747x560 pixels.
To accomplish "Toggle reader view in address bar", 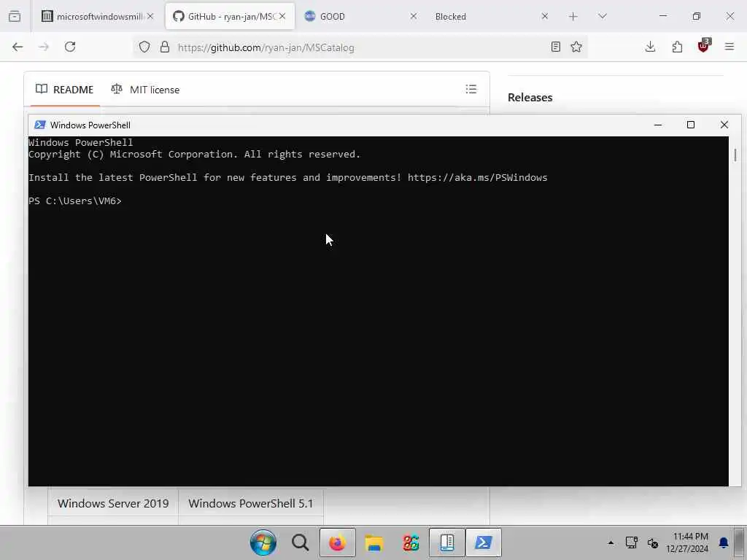I will coord(555,47).
